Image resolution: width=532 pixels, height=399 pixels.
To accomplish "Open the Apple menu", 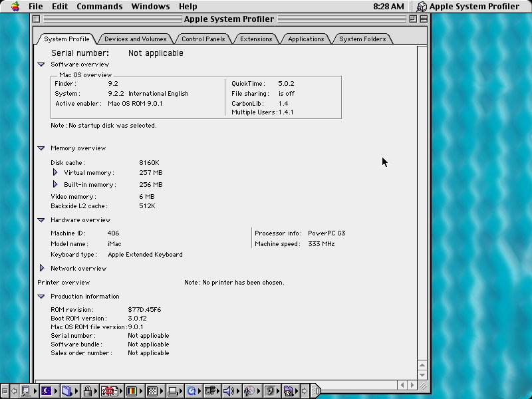I will (15, 6).
